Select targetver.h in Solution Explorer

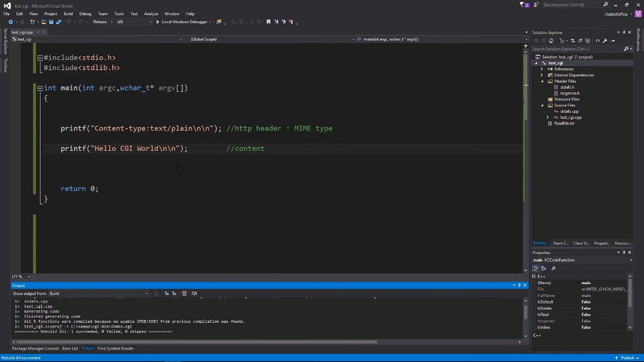569,93
